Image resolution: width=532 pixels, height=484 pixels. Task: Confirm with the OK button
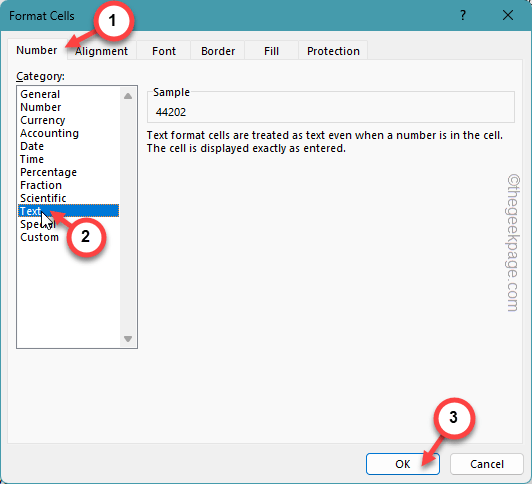click(403, 464)
